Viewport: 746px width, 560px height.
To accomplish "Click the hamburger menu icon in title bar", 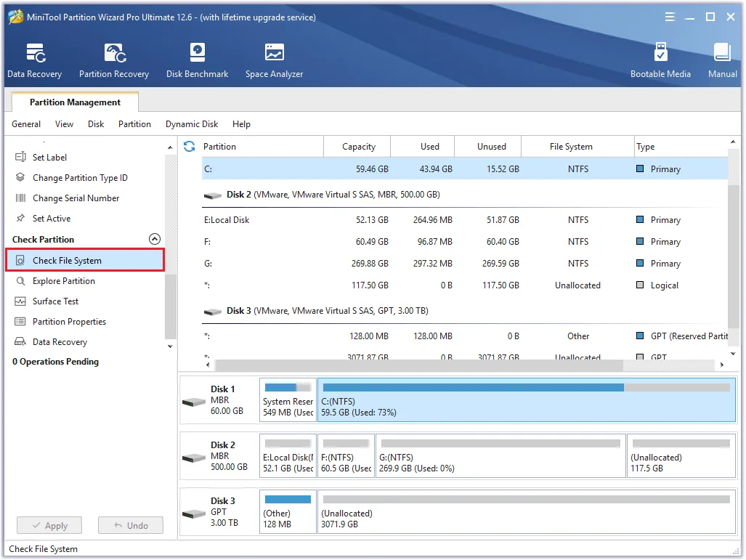I will point(670,17).
